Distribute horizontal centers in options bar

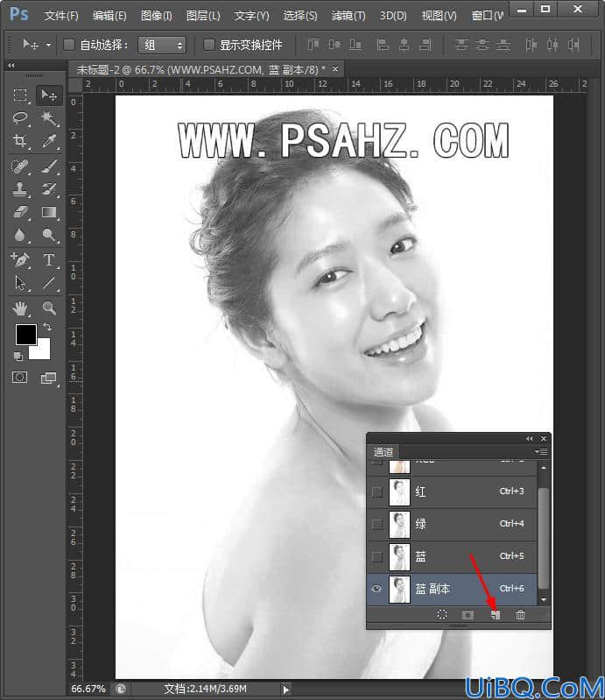click(552, 44)
